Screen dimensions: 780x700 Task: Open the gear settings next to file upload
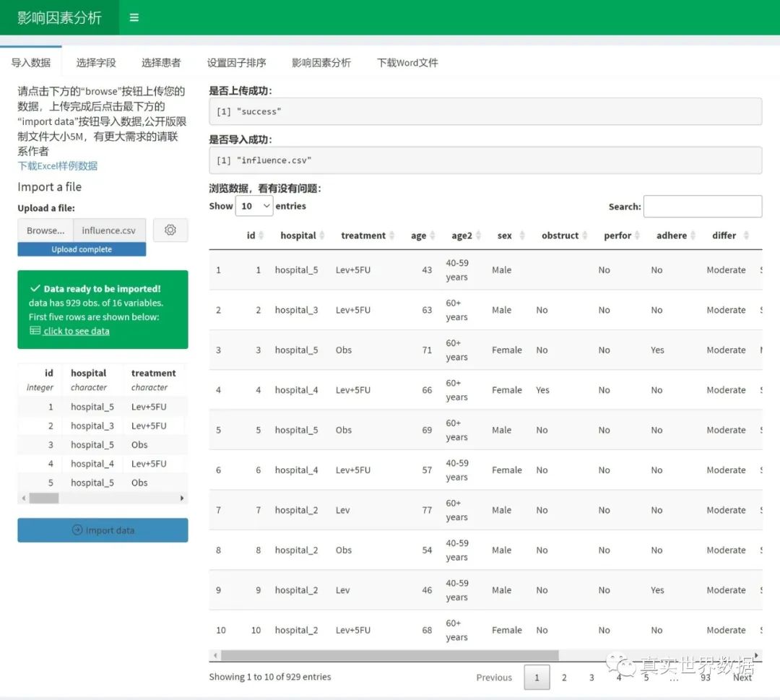point(170,230)
